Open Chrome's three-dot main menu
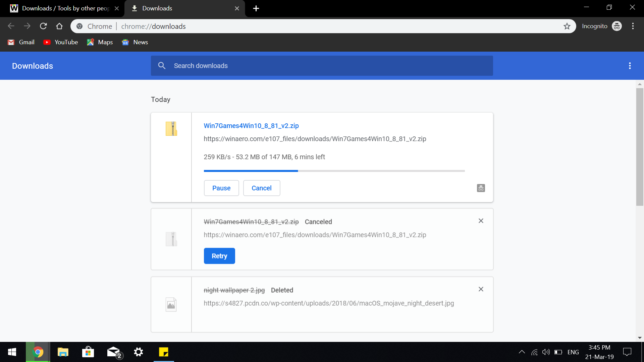 (x=633, y=26)
